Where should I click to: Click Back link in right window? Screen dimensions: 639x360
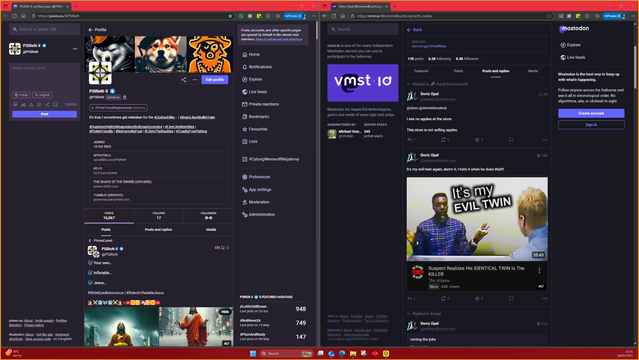pyautogui.click(x=414, y=30)
